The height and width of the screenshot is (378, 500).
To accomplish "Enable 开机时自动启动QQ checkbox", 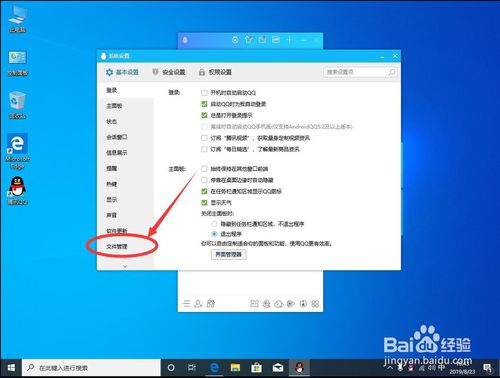I will [x=204, y=93].
